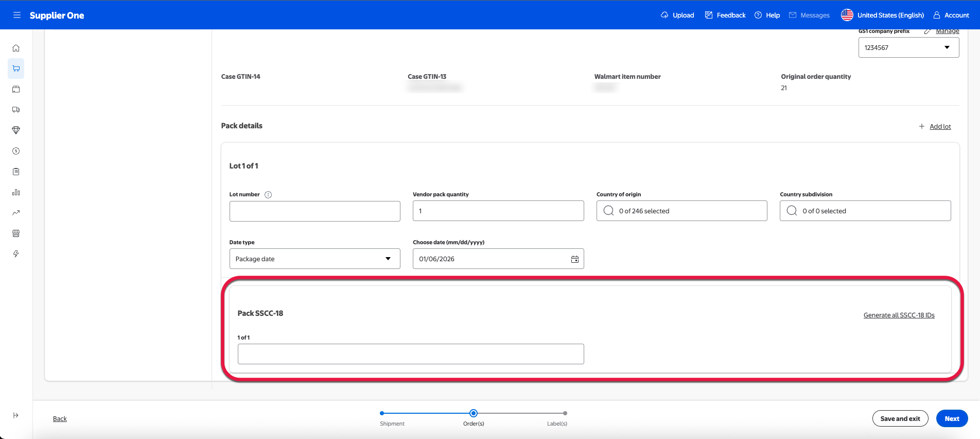Screen dimensions: 980x439
Task: Open the bar chart sidebar icon
Action: tap(16, 192)
